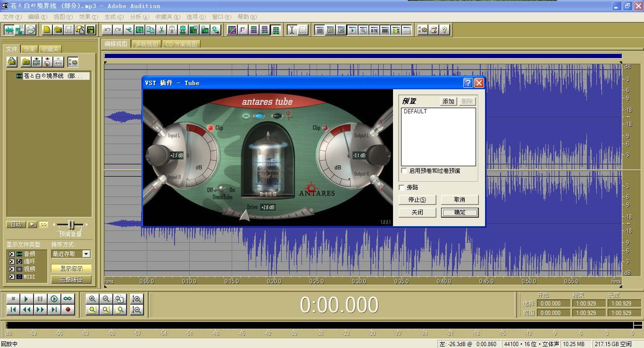
Task: Select DEFAULT preset in the list
Action: click(x=415, y=111)
